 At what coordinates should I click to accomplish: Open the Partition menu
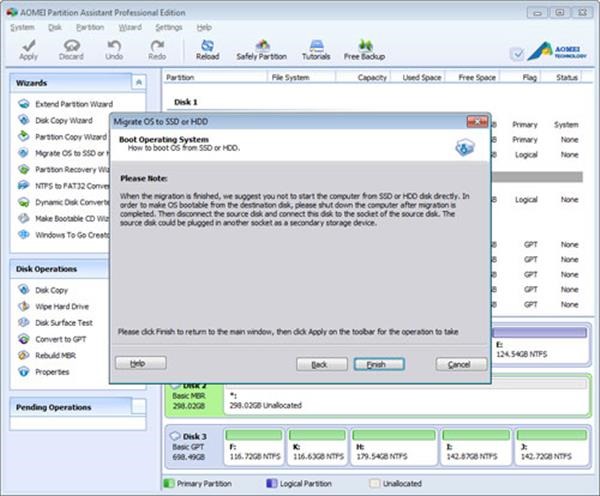click(90, 27)
